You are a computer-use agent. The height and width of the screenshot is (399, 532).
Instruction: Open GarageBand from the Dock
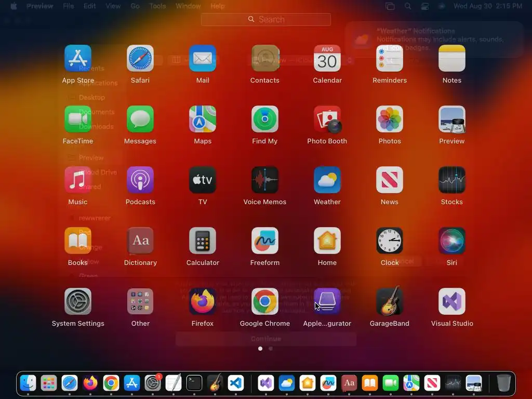click(x=215, y=383)
